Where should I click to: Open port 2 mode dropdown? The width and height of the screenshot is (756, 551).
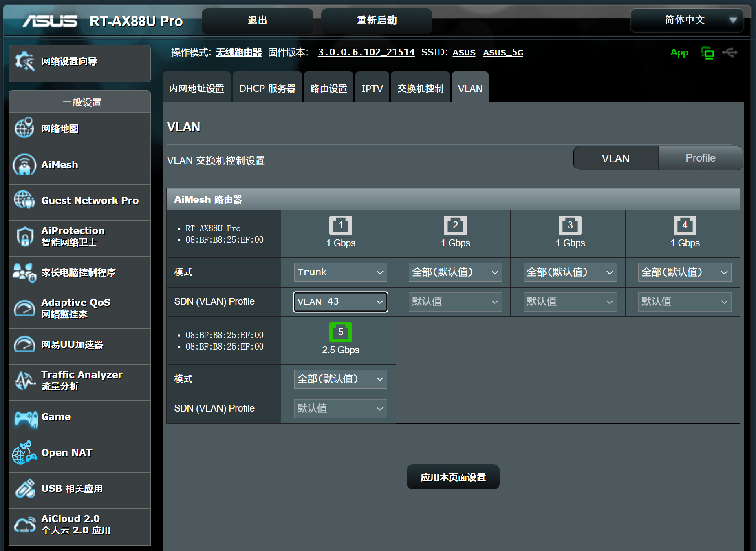pos(455,272)
